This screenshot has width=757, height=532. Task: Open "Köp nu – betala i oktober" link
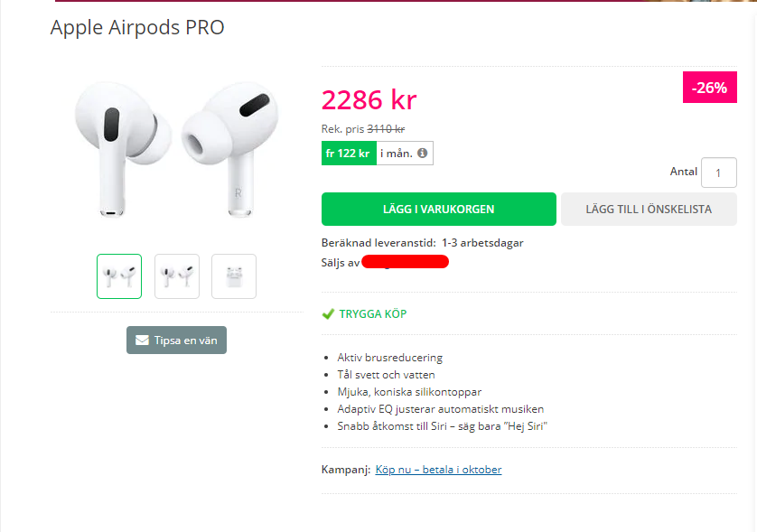438,470
